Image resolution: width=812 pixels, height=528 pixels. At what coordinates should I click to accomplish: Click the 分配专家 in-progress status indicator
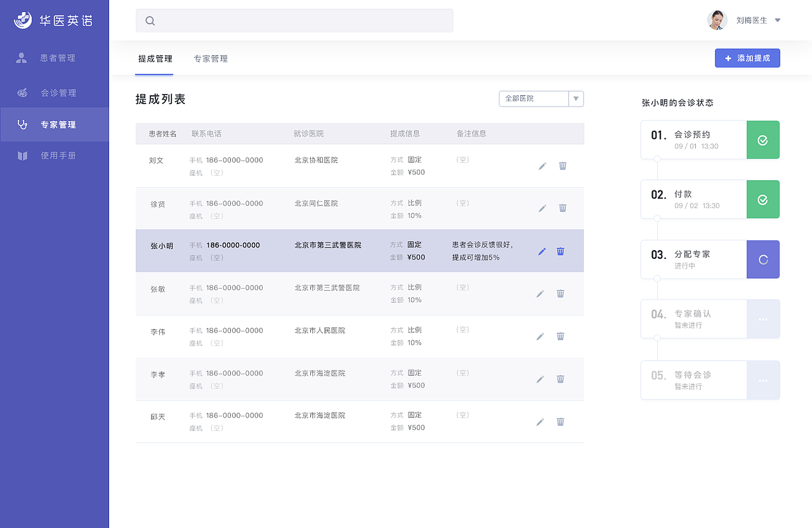pos(763,259)
